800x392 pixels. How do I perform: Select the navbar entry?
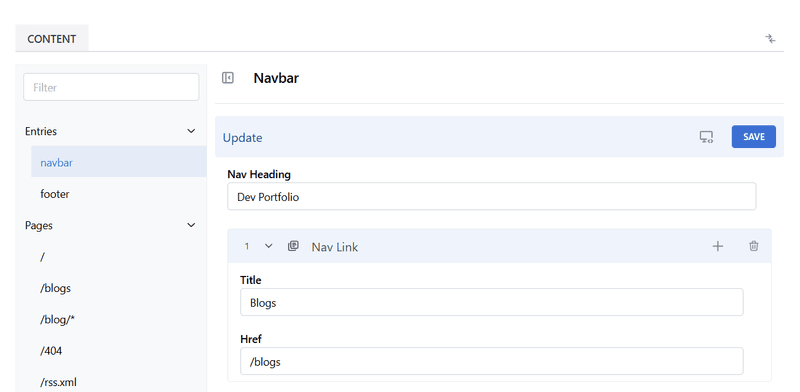119,162
